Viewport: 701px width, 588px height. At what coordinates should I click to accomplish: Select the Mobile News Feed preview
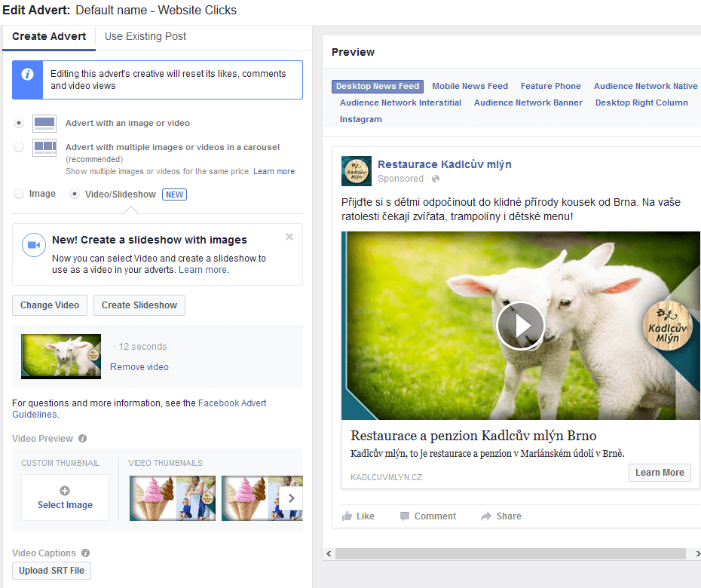(470, 86)
